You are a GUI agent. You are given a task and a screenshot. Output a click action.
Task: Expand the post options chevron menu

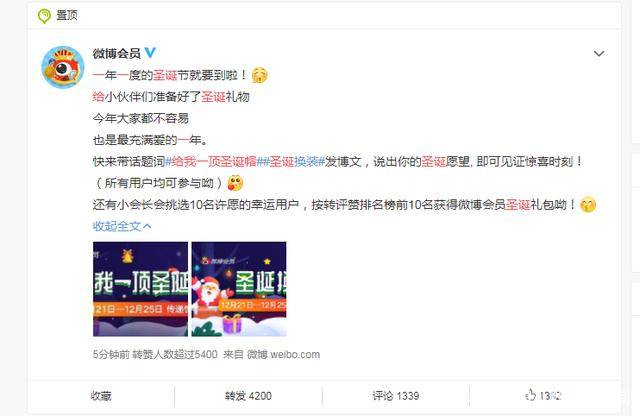[599, 53]
